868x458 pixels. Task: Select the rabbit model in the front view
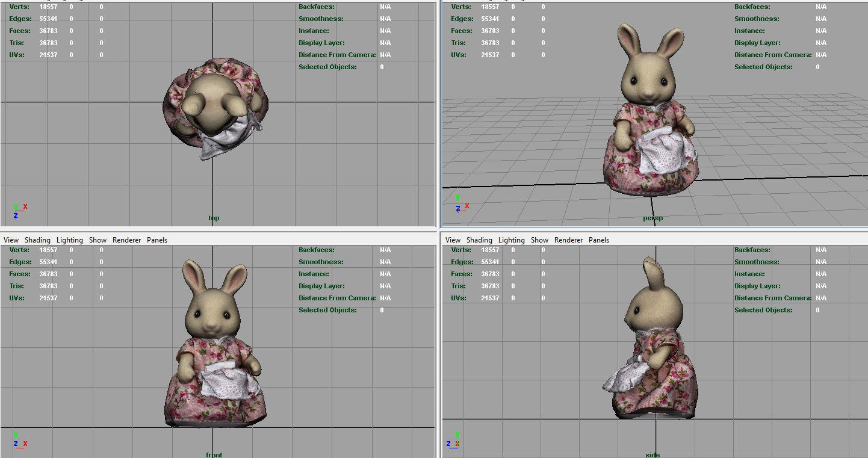(214, 344)
